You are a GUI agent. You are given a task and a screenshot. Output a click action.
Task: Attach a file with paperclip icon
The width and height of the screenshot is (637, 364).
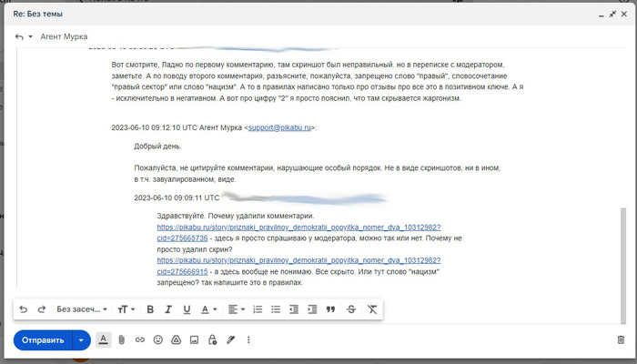click(121, 339)
